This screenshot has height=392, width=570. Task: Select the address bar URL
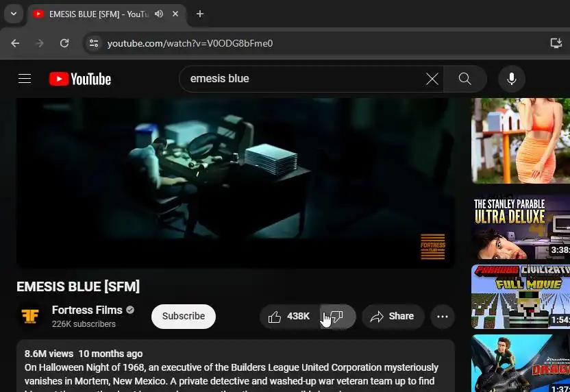(190, 43)
